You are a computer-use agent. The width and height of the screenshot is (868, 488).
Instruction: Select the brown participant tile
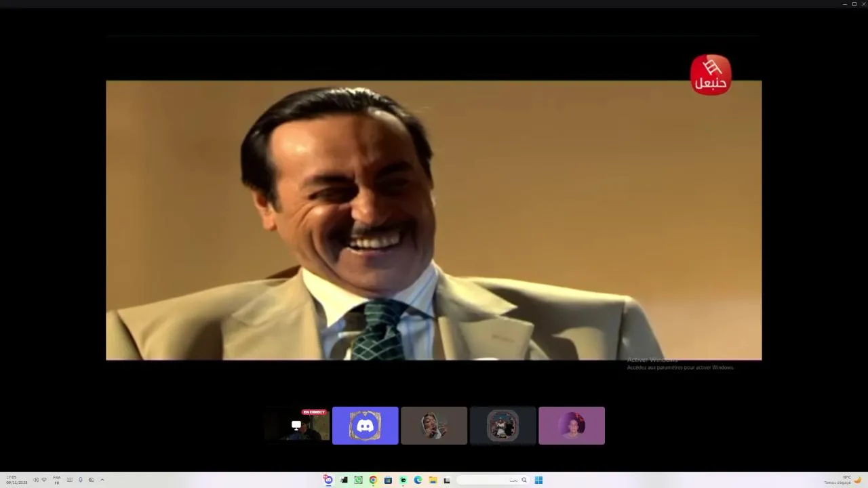(x=434, y=426)
